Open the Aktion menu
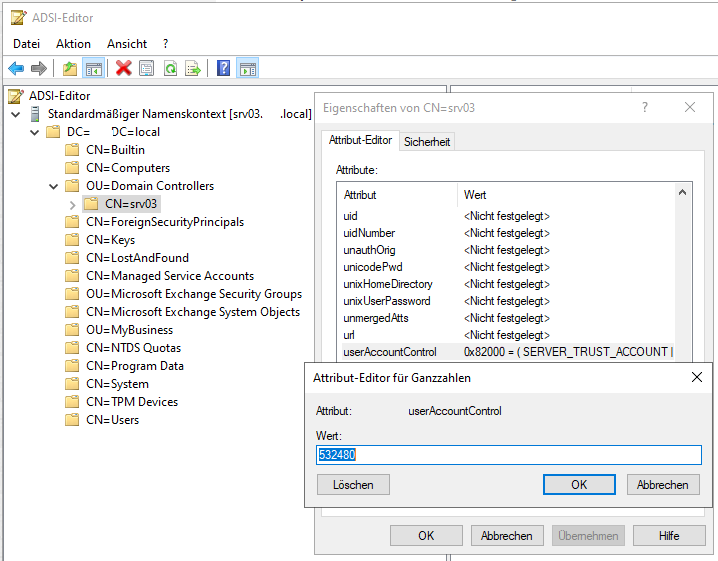The height and width of the screenshot is (561, 718). pyautogui.click(x=73, y=44)
